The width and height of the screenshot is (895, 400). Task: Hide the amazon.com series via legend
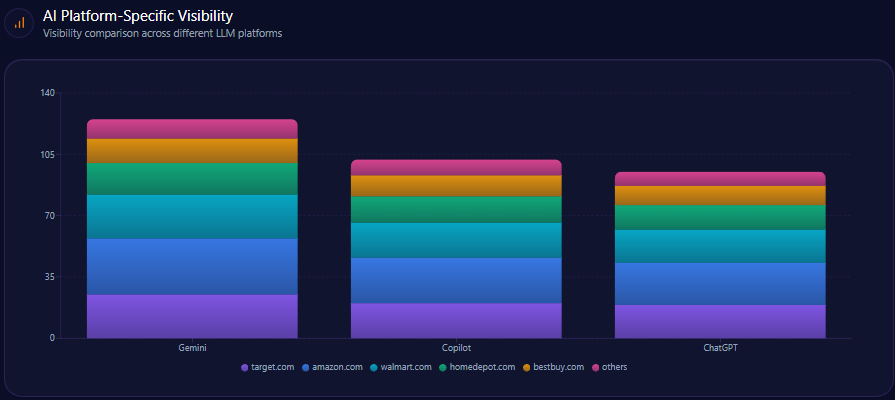(x=332, y=367)
